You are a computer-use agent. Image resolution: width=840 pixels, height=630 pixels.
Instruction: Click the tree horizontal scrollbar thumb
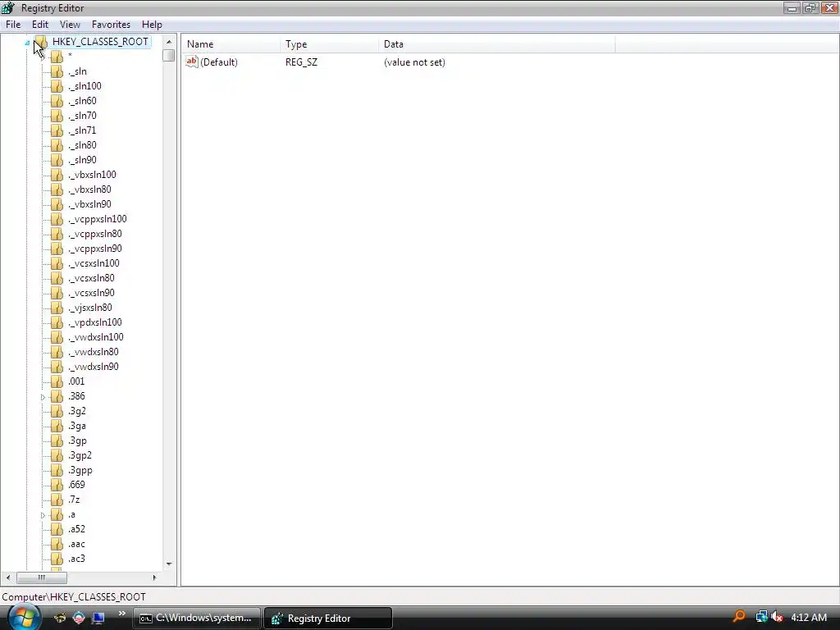pyautogui.click(x=42, y=577)
